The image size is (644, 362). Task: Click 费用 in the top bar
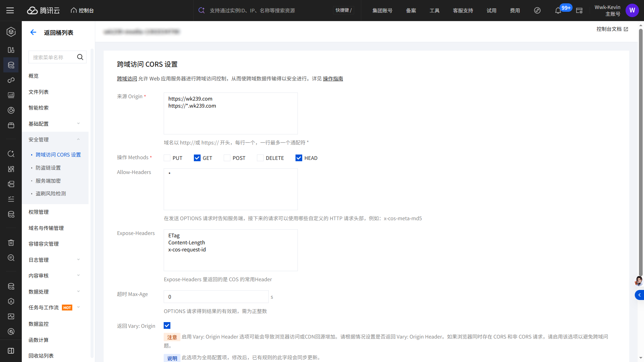click(515, 10)
